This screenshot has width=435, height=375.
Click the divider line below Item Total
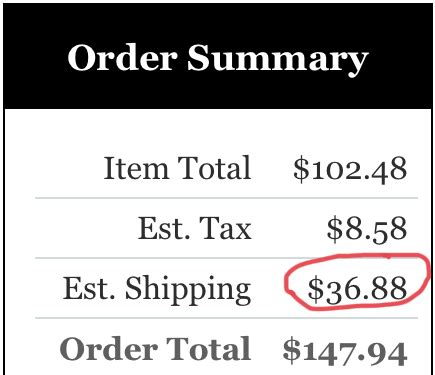pyautogui.click(x=226, y=198)
